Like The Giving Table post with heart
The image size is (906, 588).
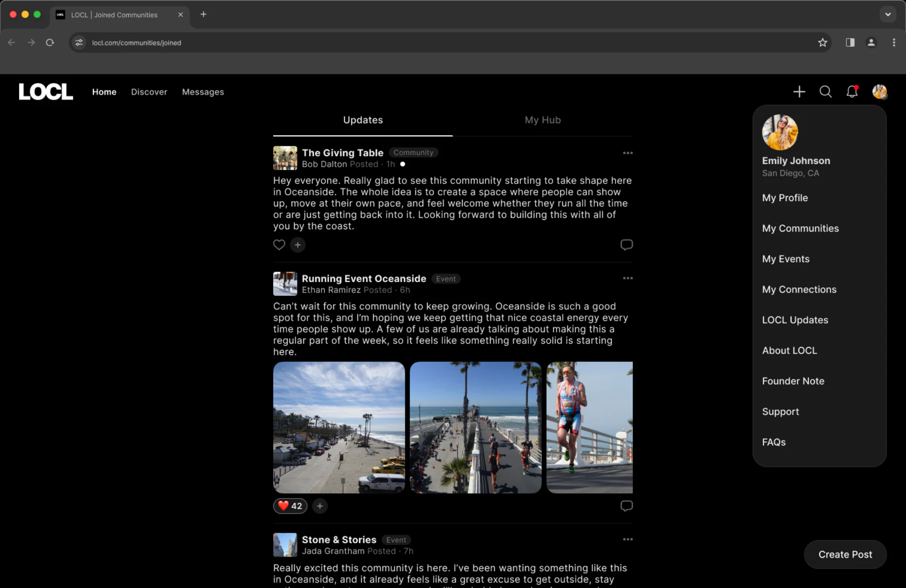pos(279,244)
